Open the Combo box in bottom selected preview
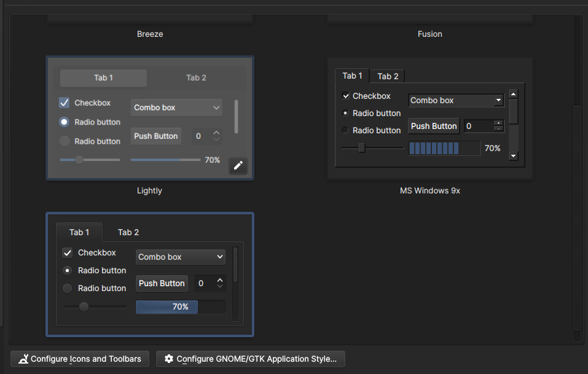The height and width of the screenshot is (374, 588). (181, 257)
